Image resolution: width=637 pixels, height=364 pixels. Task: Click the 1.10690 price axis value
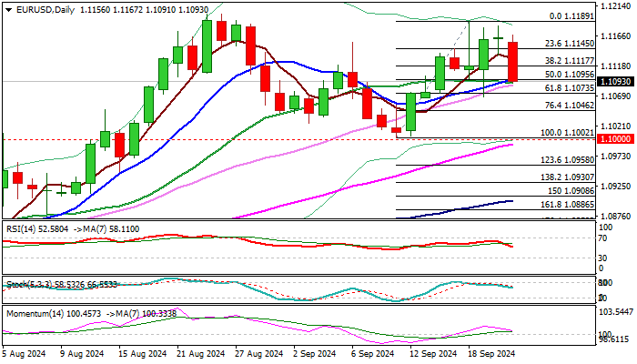[x=615, y=96]
